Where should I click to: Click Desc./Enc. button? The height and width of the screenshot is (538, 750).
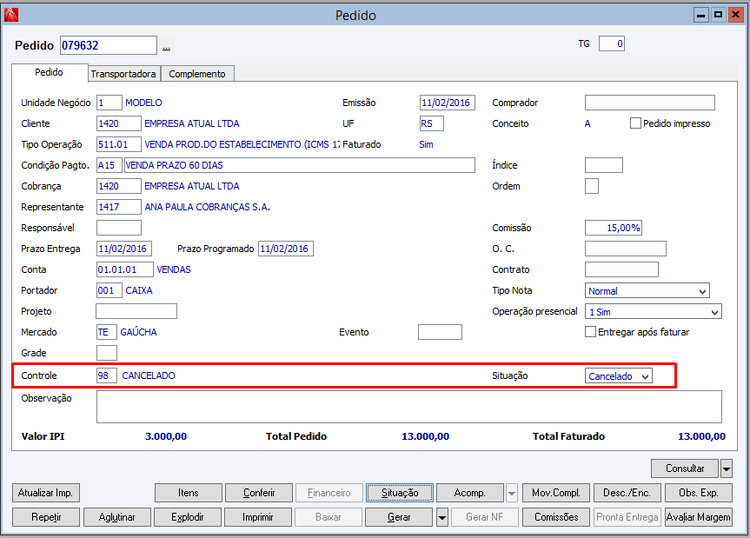(627, 493)
